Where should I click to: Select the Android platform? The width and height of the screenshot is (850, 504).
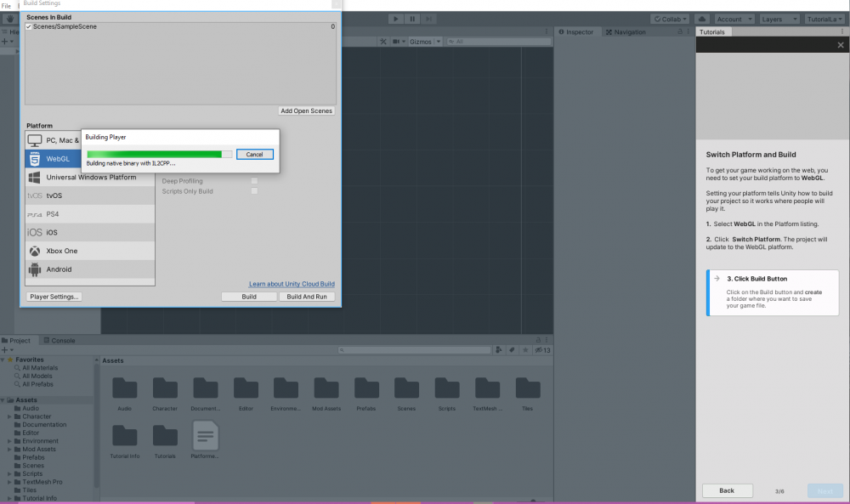pos(90,269)
